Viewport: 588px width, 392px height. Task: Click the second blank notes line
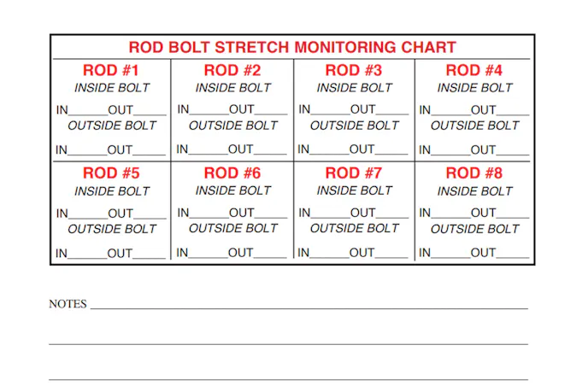click(288, 342)
